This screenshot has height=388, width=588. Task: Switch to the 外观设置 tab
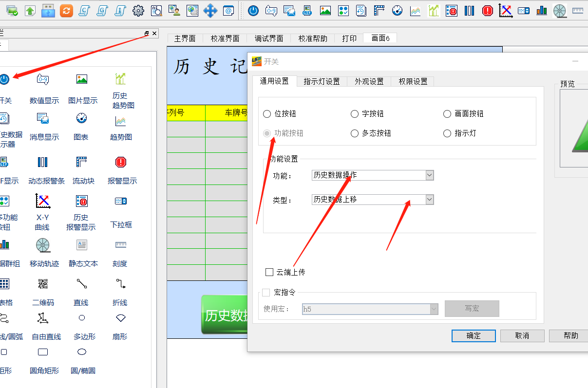[x=369, y=81]
